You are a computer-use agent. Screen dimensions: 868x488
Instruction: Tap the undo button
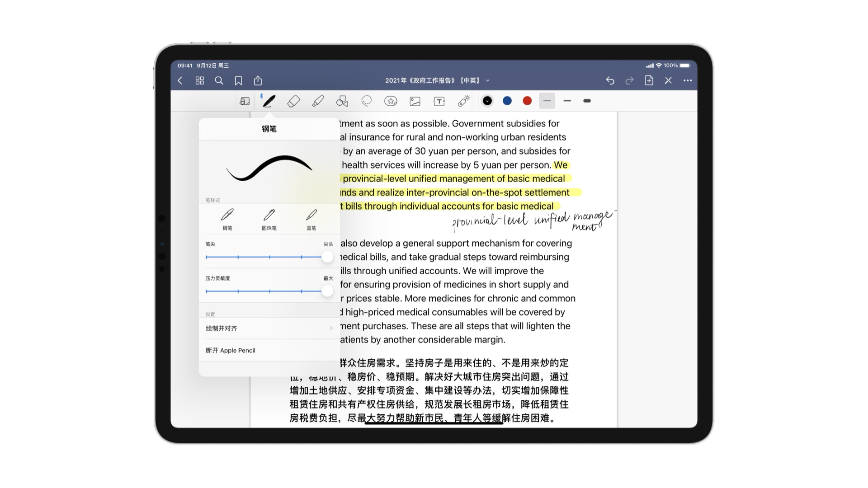click(x=610, y=80)
